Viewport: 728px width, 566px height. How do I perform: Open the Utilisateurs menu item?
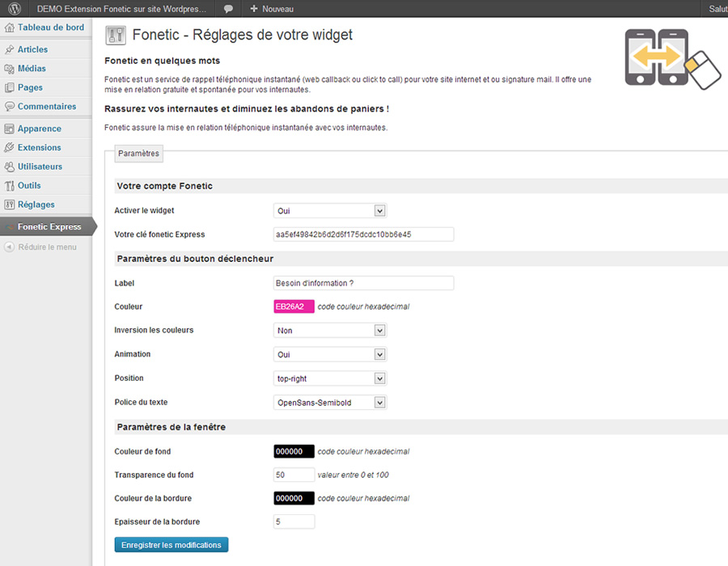point(40,167)
